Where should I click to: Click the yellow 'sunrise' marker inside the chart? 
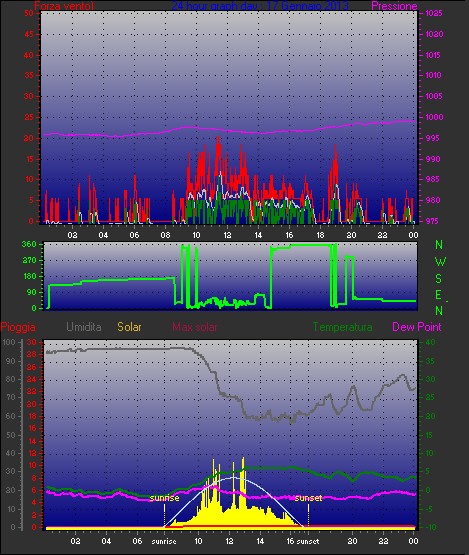pos(164,498)
